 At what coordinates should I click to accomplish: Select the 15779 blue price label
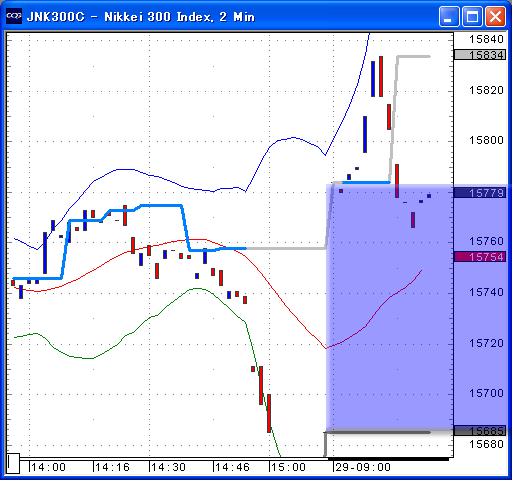click(480, 193)
